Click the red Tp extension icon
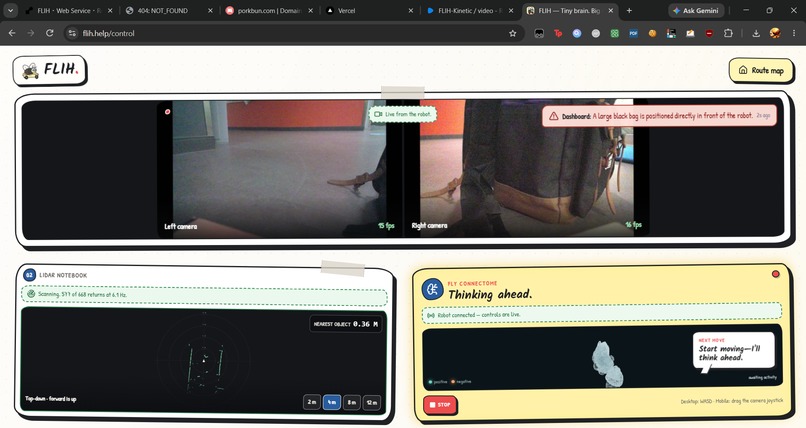The width and height of the screenshot is (806, 428). point(558,33)
